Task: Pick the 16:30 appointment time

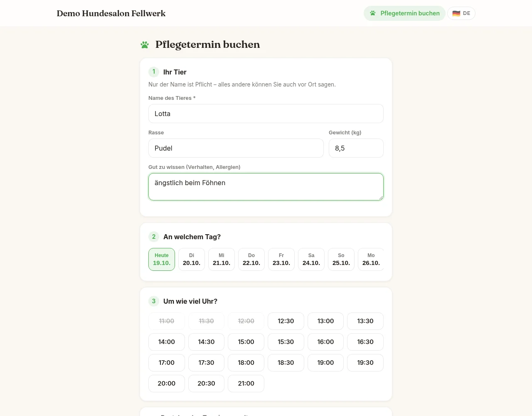Action: [365, 342]
